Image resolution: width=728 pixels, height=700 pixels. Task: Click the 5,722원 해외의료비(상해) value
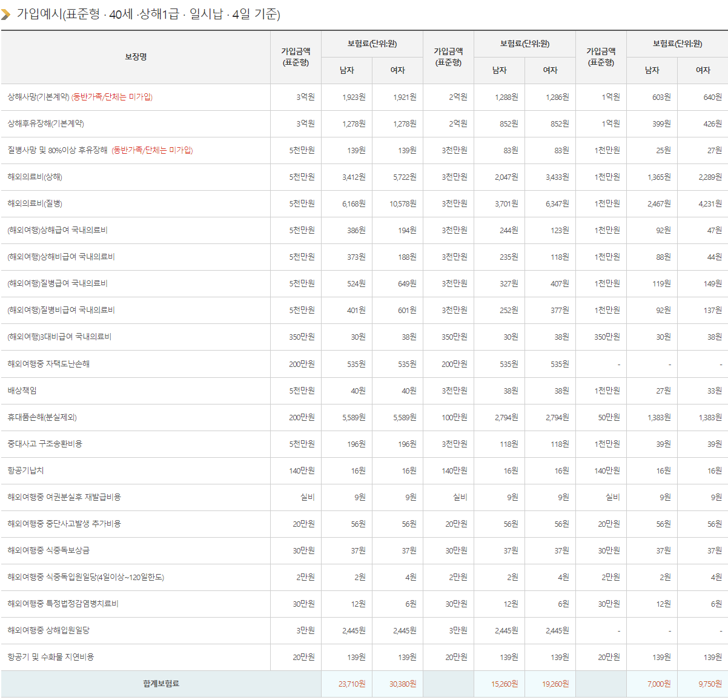tap(405, 177)
